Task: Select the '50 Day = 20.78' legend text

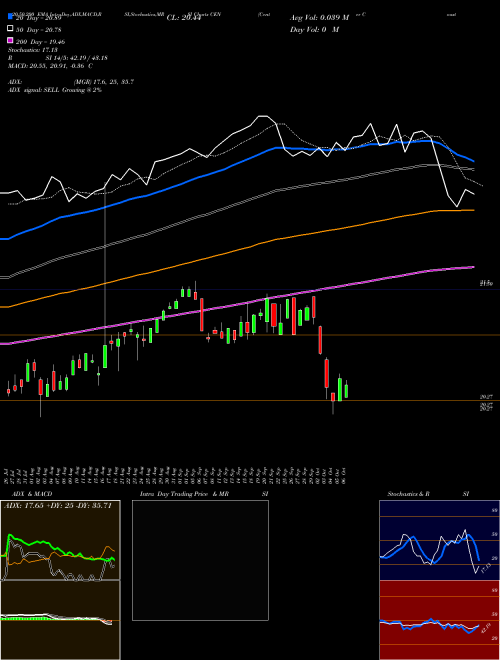Action: tap(38, 30)
